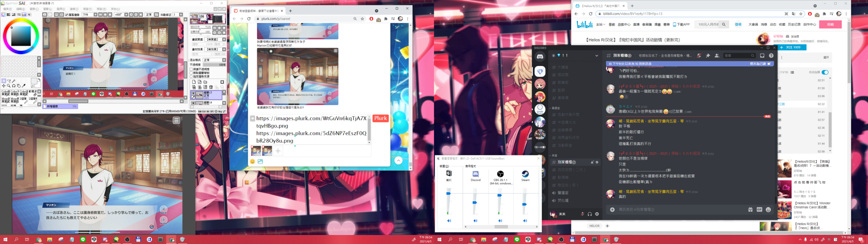Open the Discord GIF picker

(x=759, y=210)
